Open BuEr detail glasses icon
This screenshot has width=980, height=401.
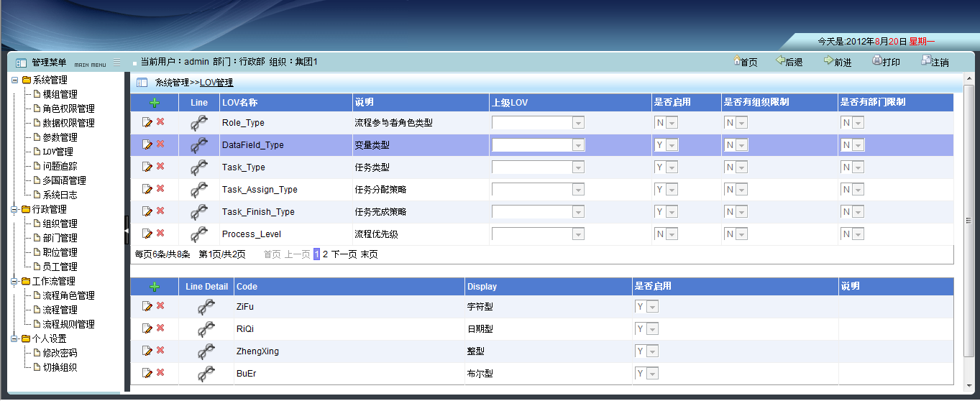point(206,374)
